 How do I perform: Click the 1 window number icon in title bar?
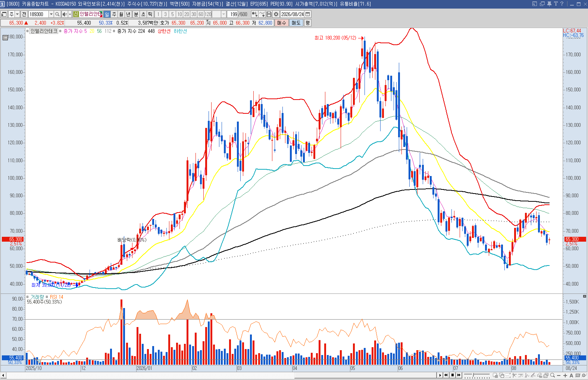coord(3,4)
